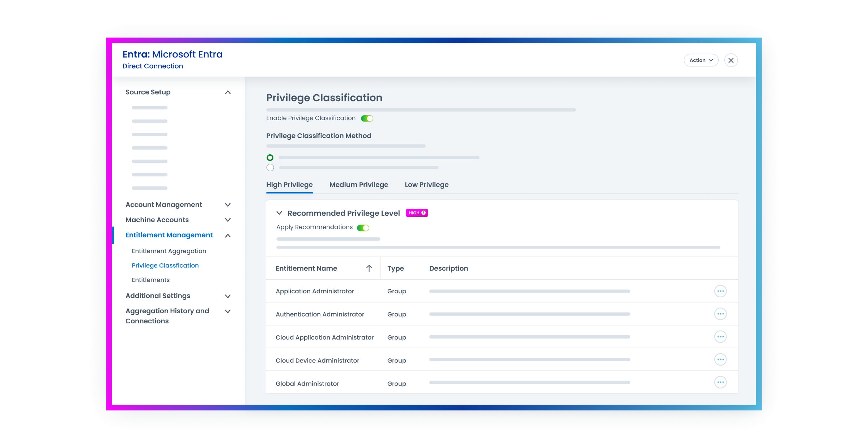Screen dimensions: 868x448
Task: Open Entitlement Aggregation in sidebar
Action: point(169,251)
